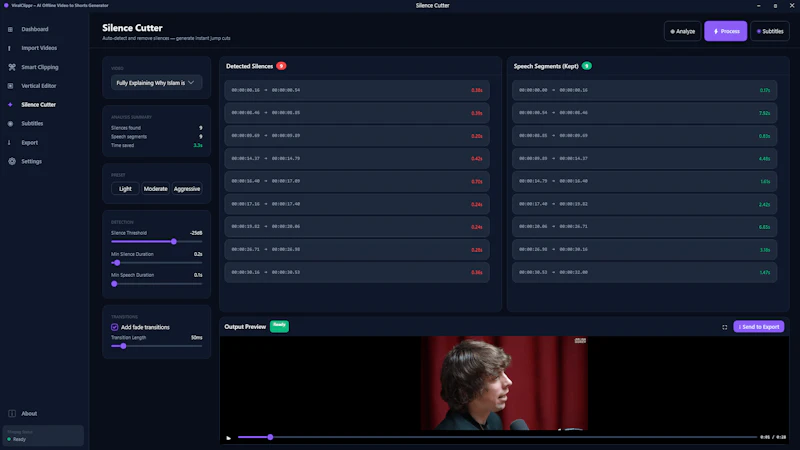
Task: Expand the video selection dropdown
Action: point(156,83)
